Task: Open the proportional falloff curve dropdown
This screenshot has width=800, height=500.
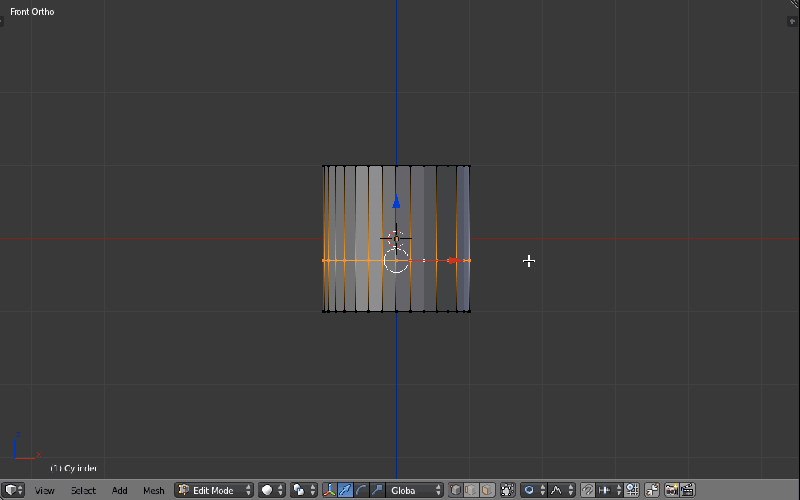Action: pyautogui.click(x=561, y=490)
